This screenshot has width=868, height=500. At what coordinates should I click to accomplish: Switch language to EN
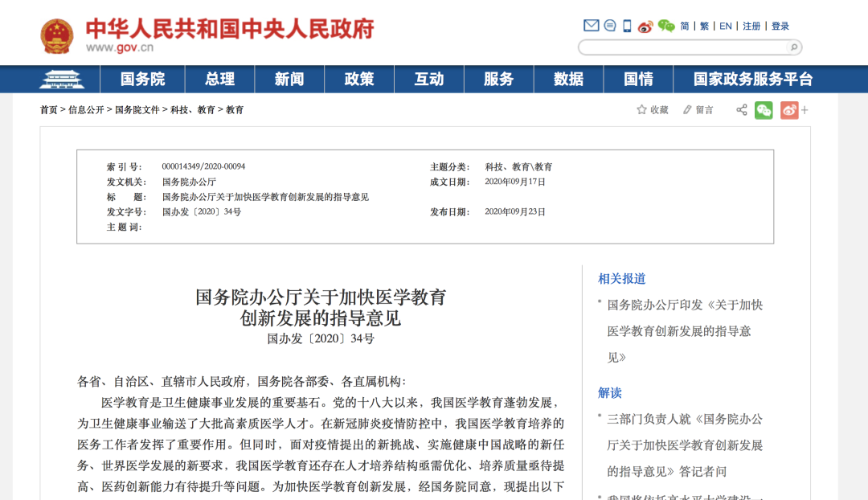click(x=725, y=26)
